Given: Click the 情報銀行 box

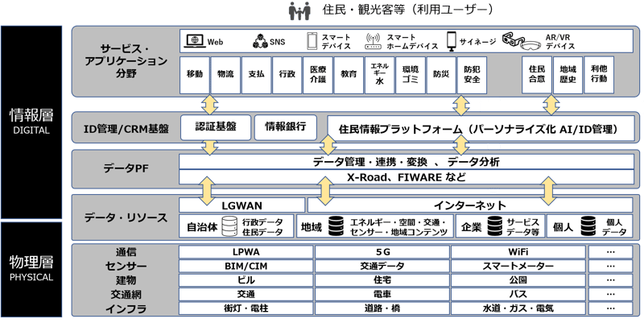Looking at the screenshot, I should coord(286,127).
